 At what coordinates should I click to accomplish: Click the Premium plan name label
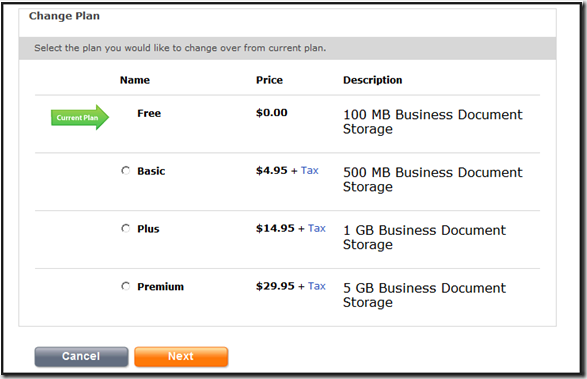coord(161,287)
